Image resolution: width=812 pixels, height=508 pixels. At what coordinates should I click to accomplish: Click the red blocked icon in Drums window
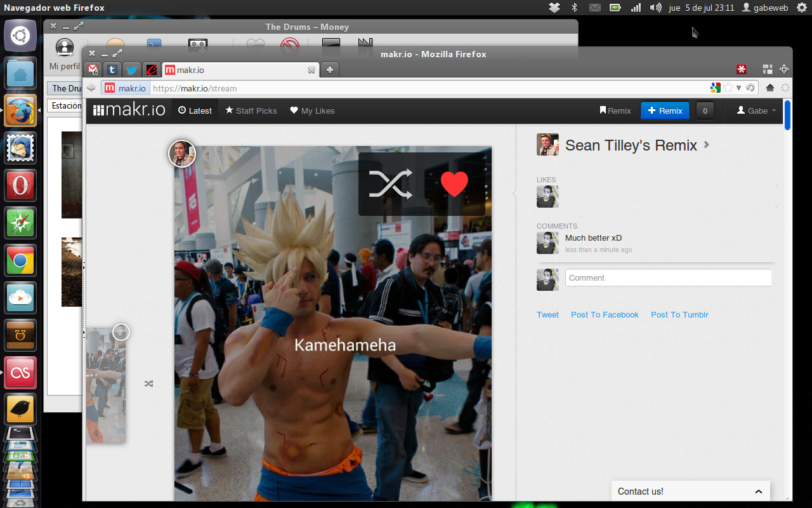point(290,47)
